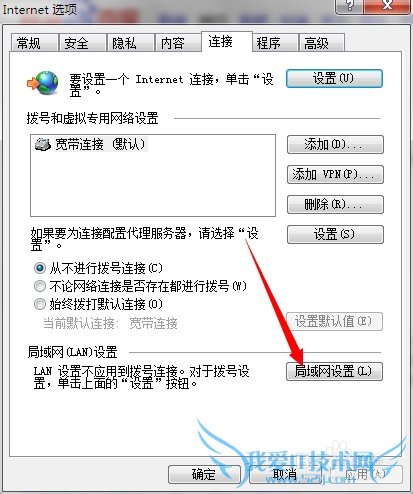Select 始终拨打默认连接 radio option

pyautogui.click(x=40, y=304)
